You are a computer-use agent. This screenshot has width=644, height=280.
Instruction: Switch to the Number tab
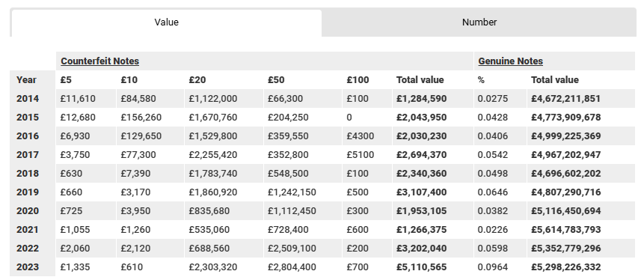coord(479,22)
